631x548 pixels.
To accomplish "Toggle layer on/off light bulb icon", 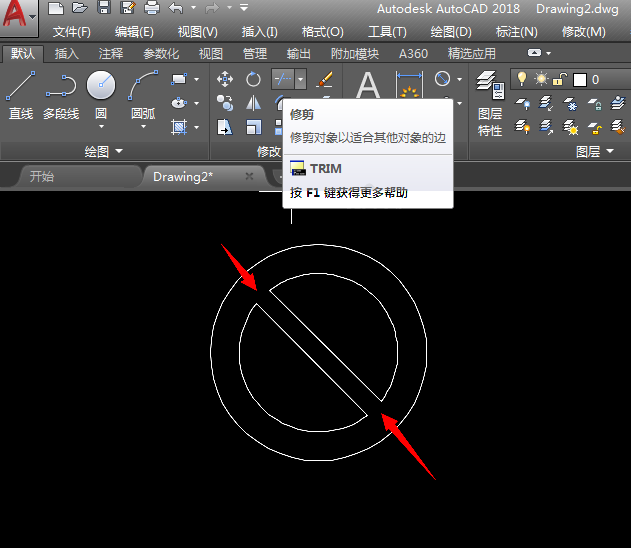I will click(x=522, y=79).
